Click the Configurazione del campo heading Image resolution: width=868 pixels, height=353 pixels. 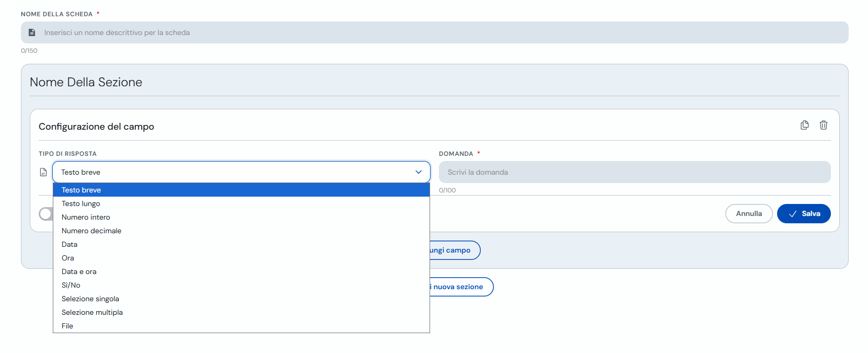point(96,127)
